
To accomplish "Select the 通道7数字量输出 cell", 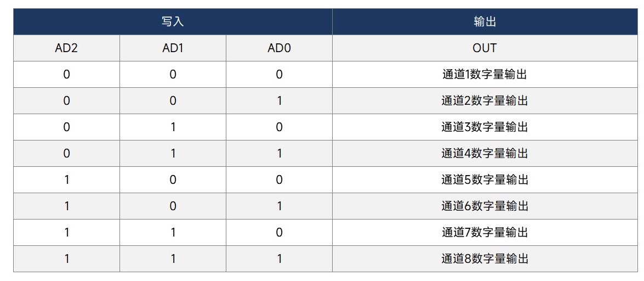I will pos(485,233).
